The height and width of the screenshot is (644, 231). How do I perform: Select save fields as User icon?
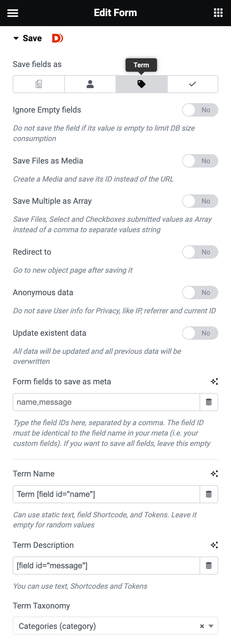(90, 84)
